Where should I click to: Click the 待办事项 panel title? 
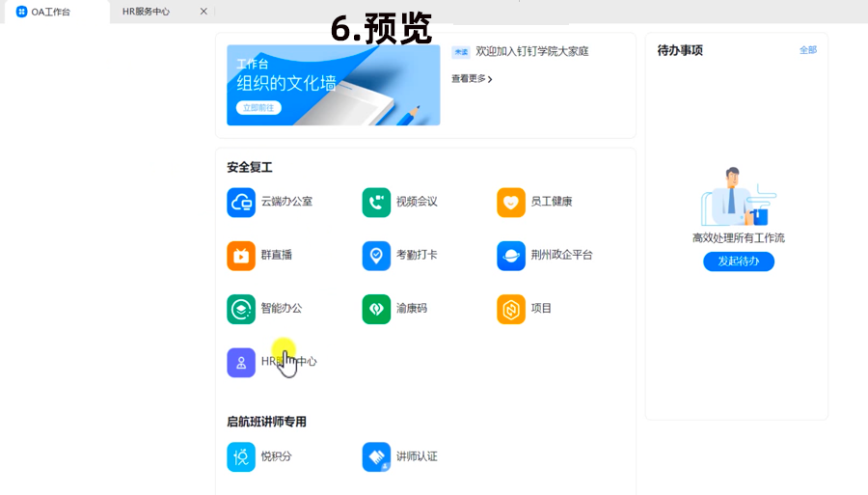click(x=680, y=50)
